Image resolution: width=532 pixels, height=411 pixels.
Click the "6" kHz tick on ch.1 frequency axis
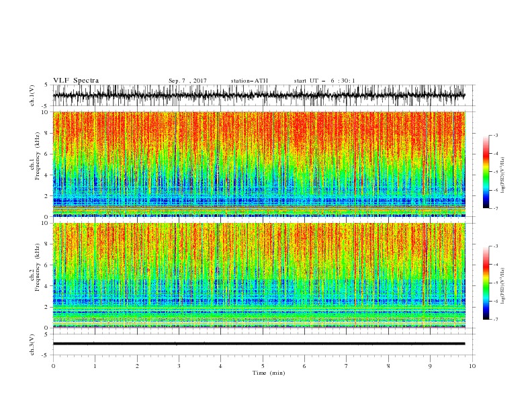coord(48,154)
